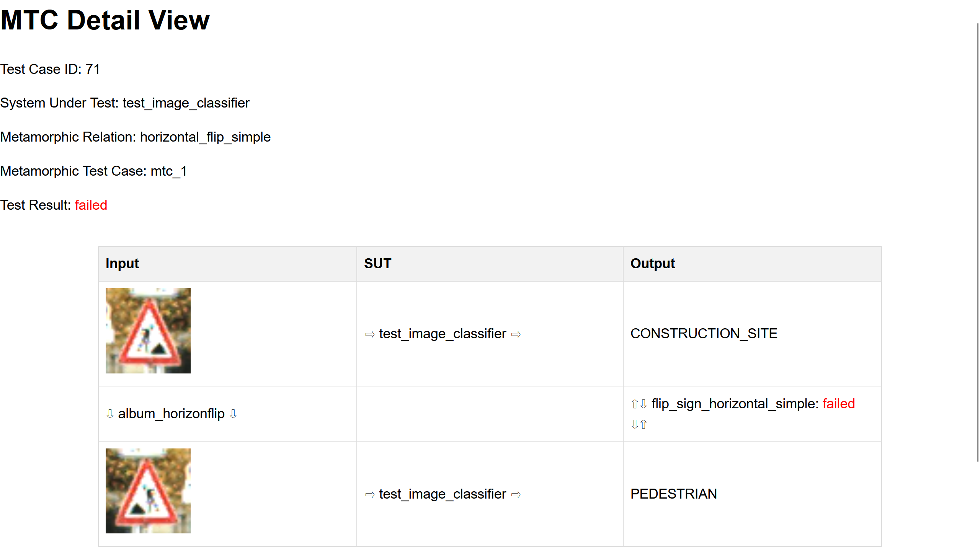980x551 pixels.
Task: Click the right arrow after second test_image_classifier
Action: [x=516, y=495]
